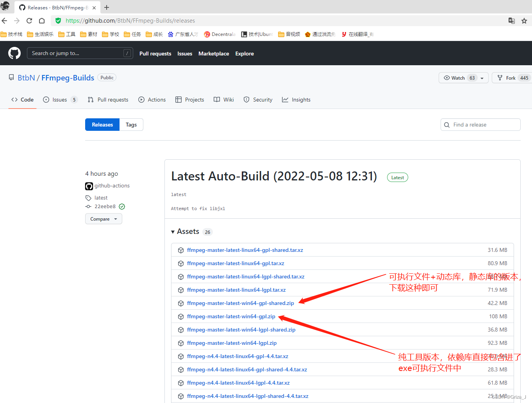Expand the Watch dropdown arrow
Screen dimensions: 532x403
[482, 78]
